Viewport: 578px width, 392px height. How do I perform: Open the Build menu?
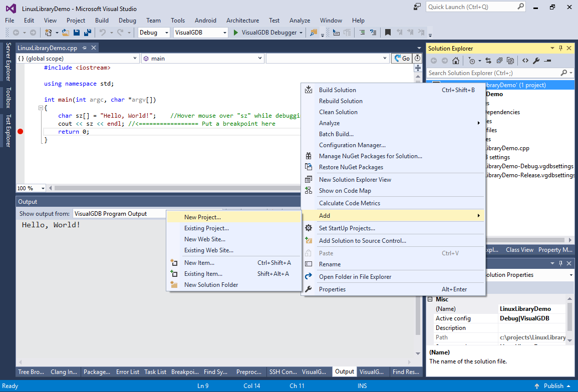pos(102,20)
